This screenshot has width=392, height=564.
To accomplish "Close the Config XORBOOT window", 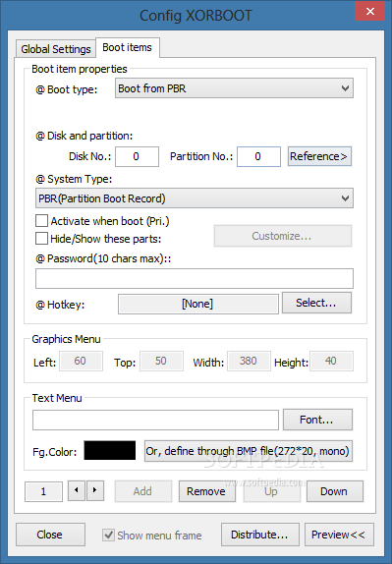I will [x=370, y=12].
